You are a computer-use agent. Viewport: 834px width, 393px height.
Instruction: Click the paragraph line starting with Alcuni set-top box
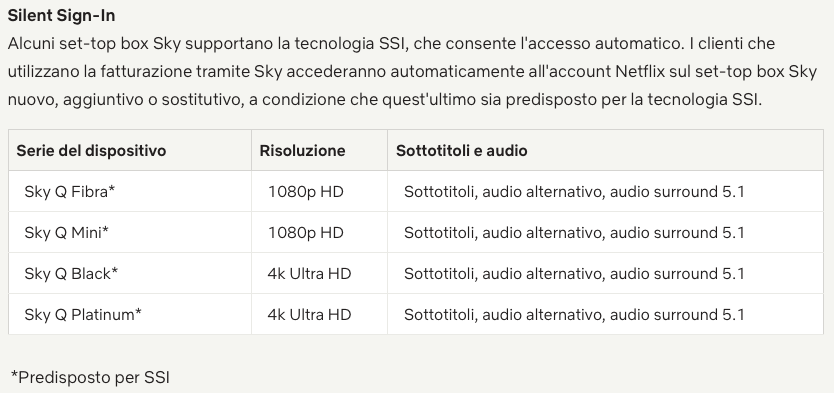click(391, 44)
